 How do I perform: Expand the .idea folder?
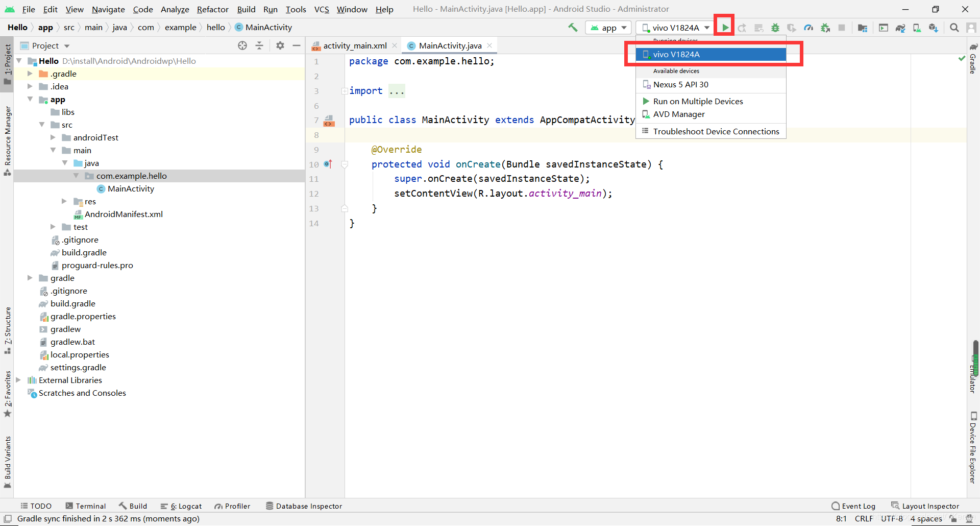point(30,86)
